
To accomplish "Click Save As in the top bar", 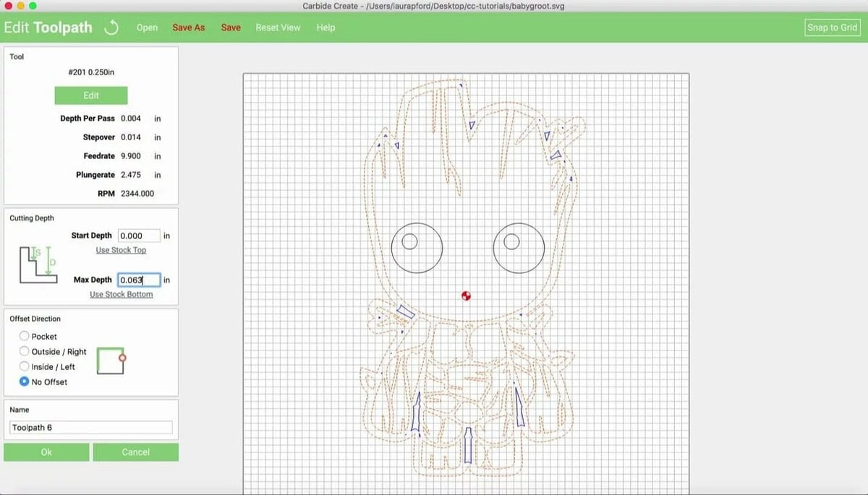I will [188, 27].
